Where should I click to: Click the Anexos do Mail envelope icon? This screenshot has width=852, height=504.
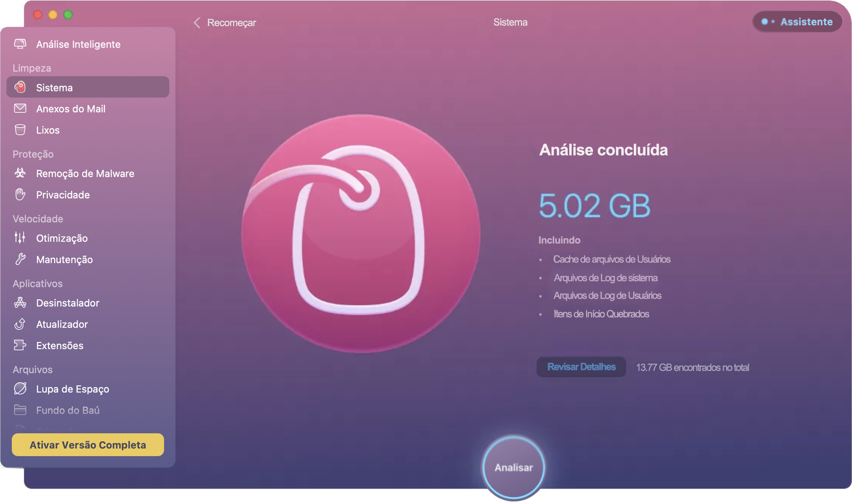coord(20,108)
